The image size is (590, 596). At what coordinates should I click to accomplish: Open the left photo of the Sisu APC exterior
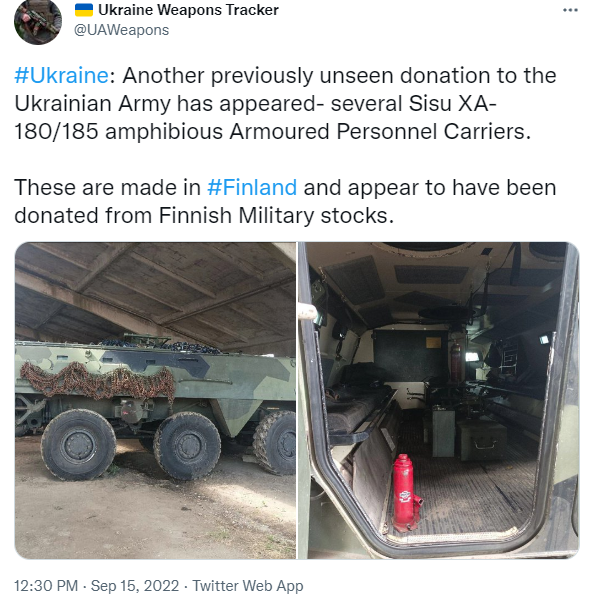155,400
